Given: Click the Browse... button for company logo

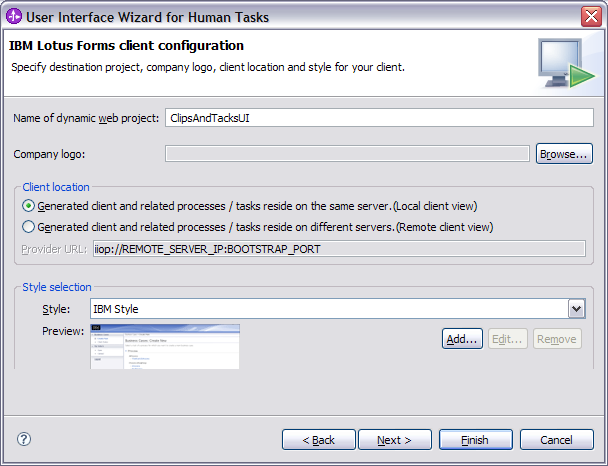Looking at the screenshot, I should pos(564,154).
